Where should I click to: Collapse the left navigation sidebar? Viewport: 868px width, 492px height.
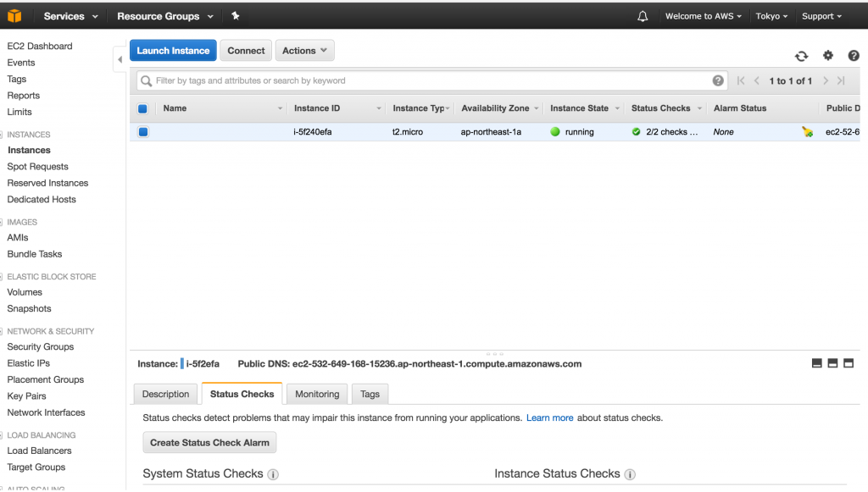(120, 59)
